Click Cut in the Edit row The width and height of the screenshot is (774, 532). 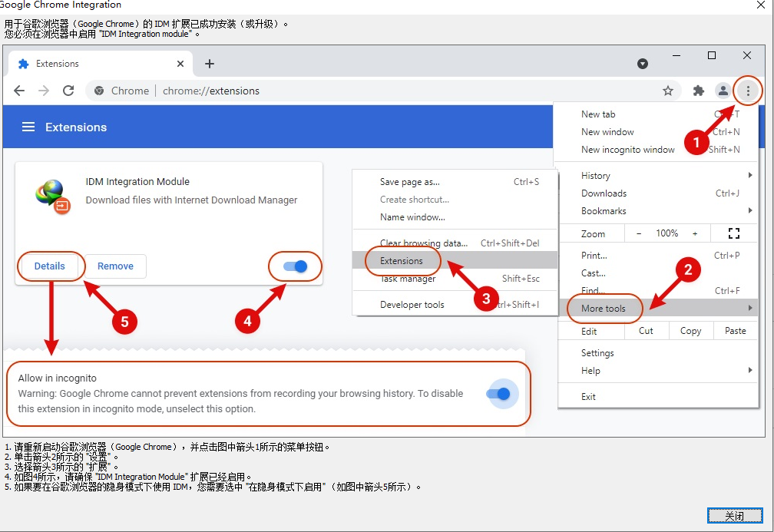coord(647,331)
